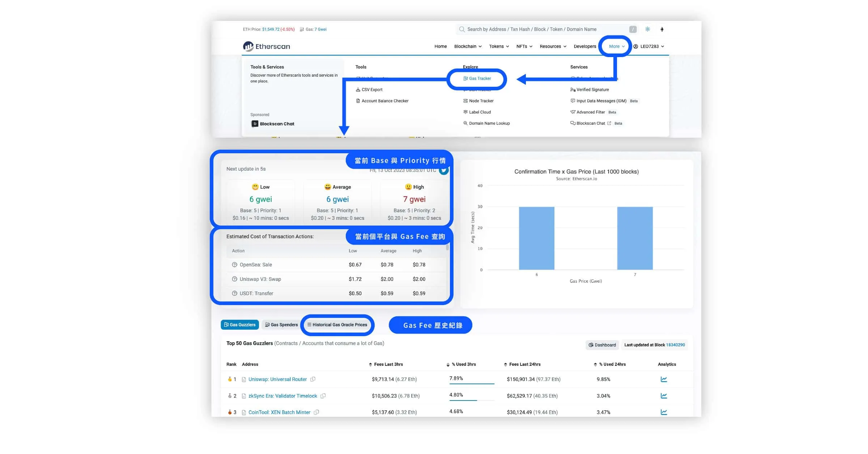
Task: Expand the Resources dropdown menu
Action: coord(553,46)
